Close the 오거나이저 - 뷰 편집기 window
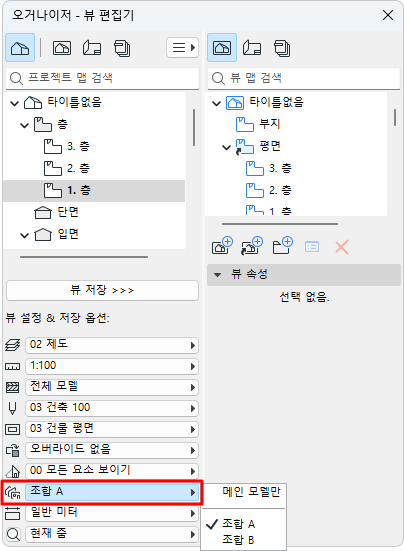 click(x=388, y=15)
